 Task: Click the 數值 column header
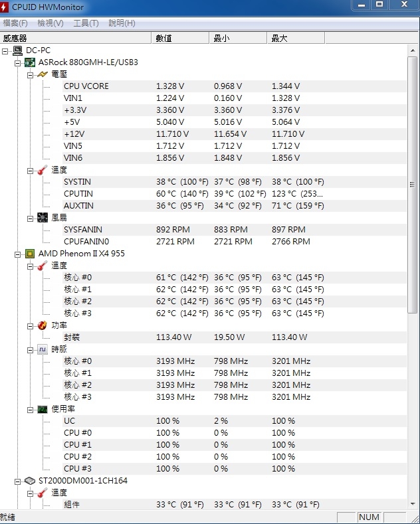coord(181,38)
